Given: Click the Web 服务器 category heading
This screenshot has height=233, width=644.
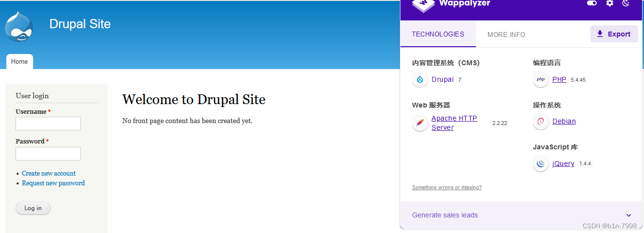Looking at the screenshot, I should [x=431, y=105].
